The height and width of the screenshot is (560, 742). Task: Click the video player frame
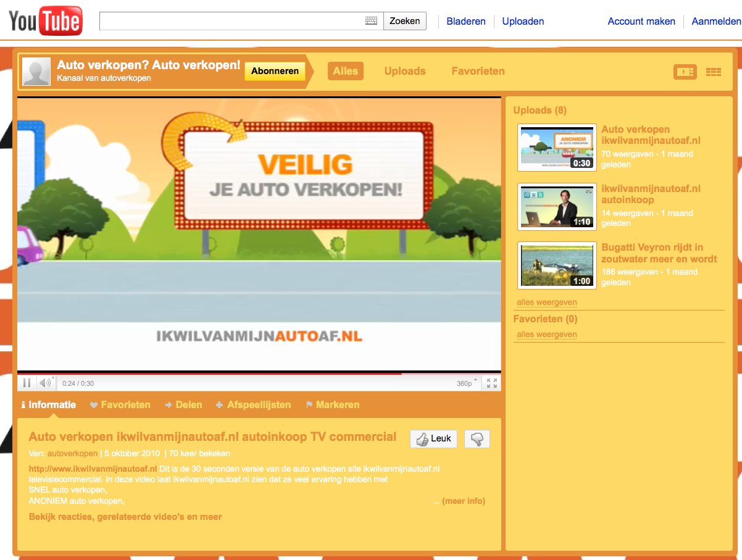pyautogui.click(x=259, y=235)
